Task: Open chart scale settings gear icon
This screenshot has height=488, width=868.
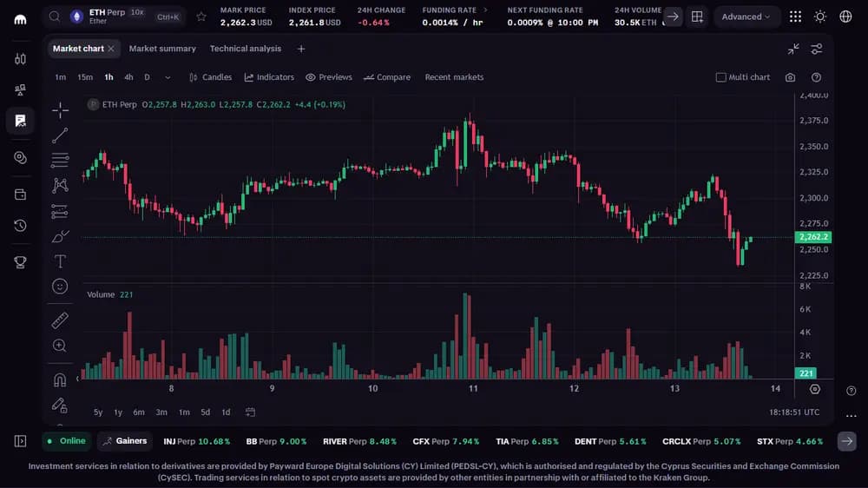Action: (x=815, y=389)
